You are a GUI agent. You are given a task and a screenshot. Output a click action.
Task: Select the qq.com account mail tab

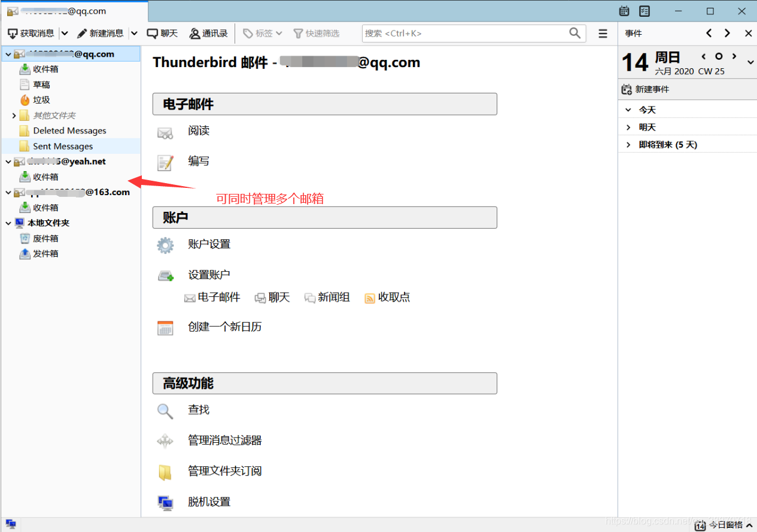(74, 11)
